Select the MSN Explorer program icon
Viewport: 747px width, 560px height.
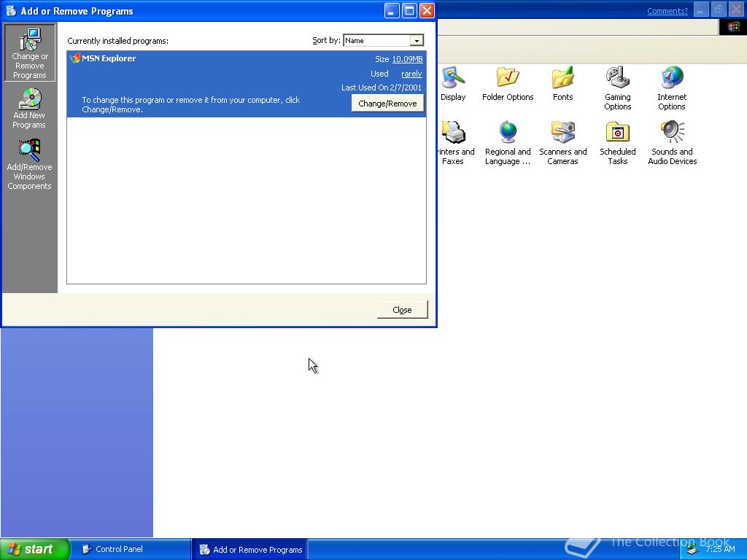click(75, 58)
